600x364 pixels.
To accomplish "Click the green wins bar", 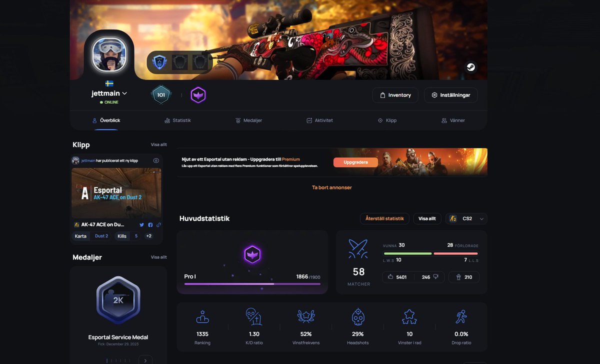I will (407, 253).
